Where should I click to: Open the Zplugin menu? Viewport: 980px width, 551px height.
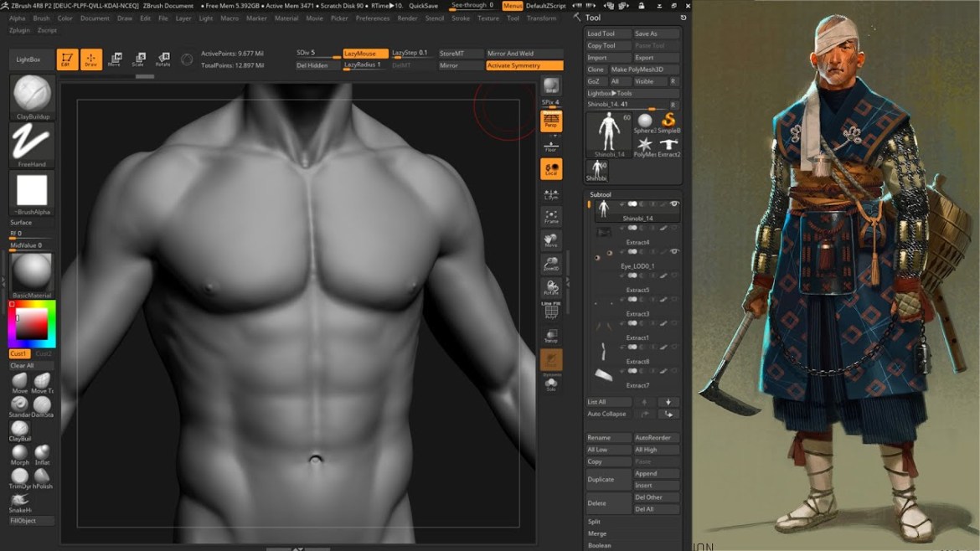(19, 30)
